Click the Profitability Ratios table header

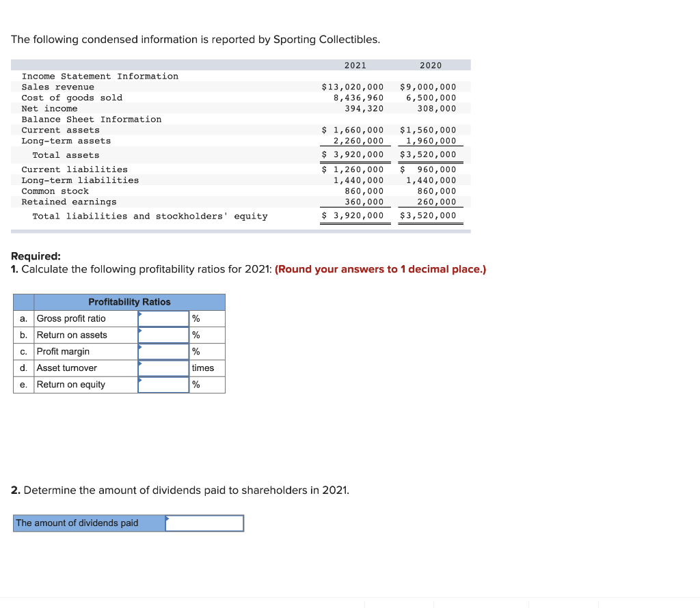[x=129, y=302]
